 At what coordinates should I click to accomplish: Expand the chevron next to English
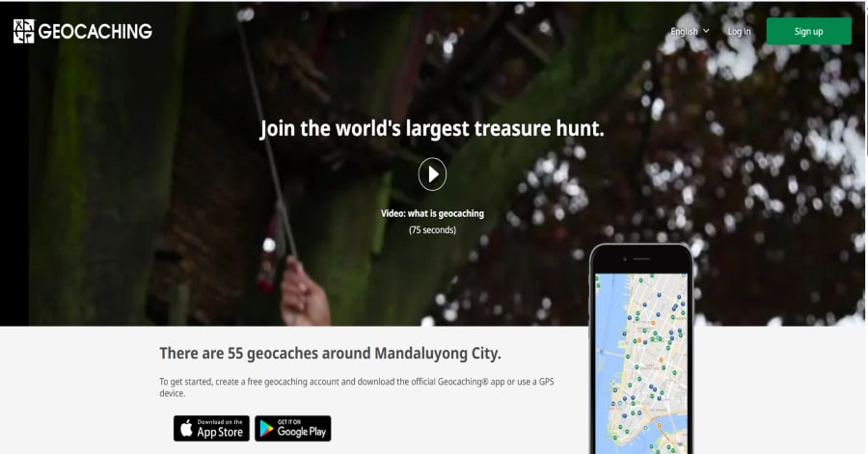coord(706,31)
